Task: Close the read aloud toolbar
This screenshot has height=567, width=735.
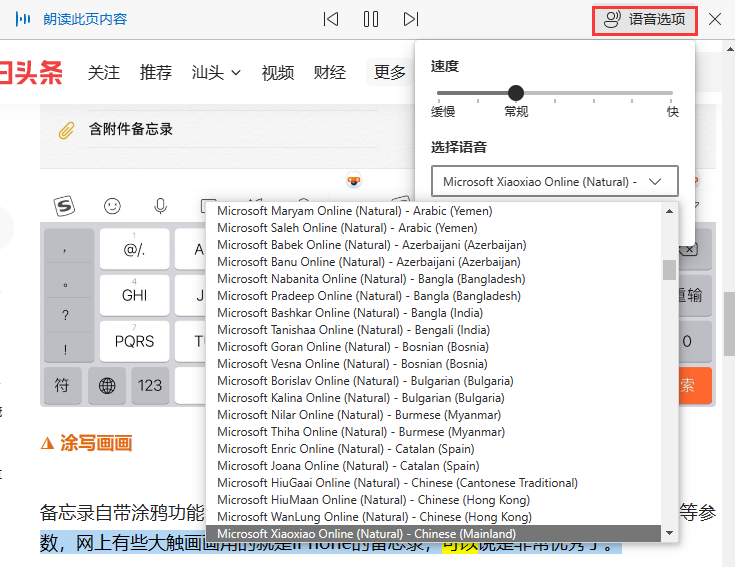Action: click(715, 19)
